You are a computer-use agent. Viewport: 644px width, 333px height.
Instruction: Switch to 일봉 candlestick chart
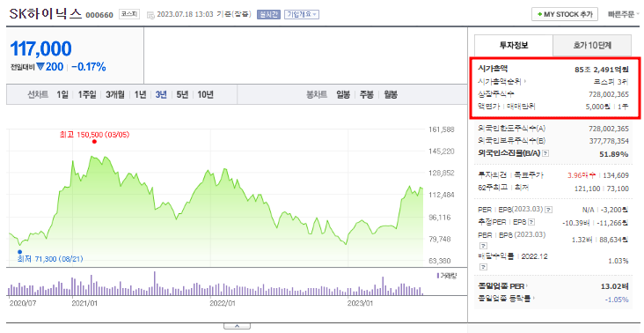343,94
